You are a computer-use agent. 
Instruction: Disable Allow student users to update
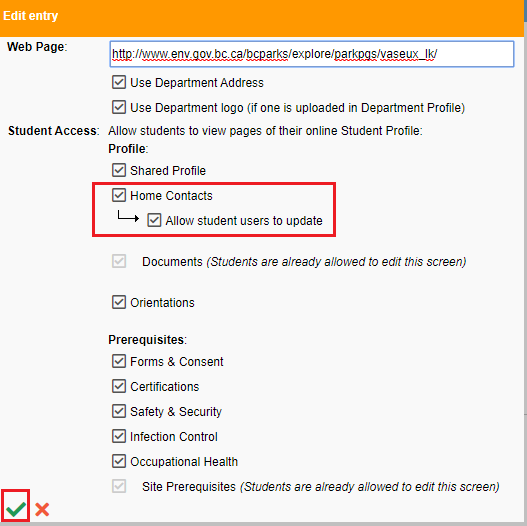154,220
